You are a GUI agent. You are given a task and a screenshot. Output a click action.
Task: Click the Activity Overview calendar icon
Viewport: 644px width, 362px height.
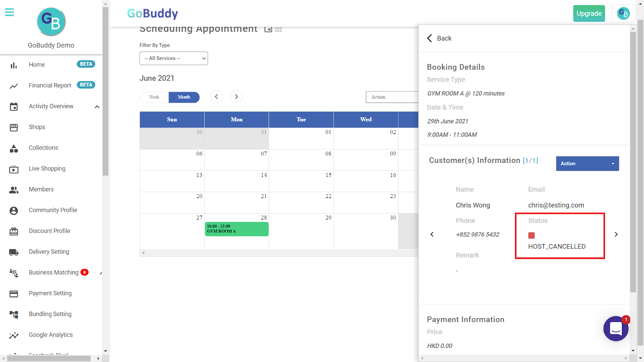point(14,107)
